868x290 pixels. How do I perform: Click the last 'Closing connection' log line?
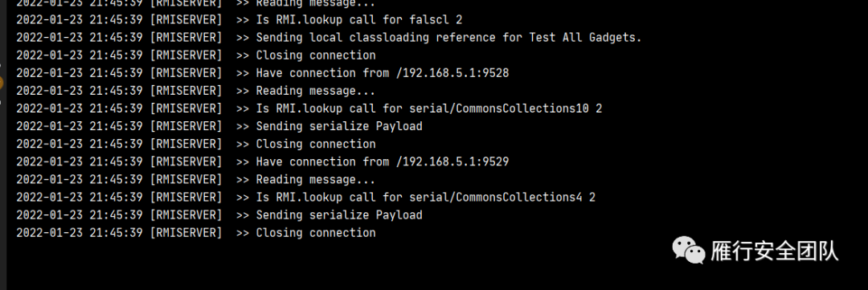pyautogui.click(x=196, y=232)
